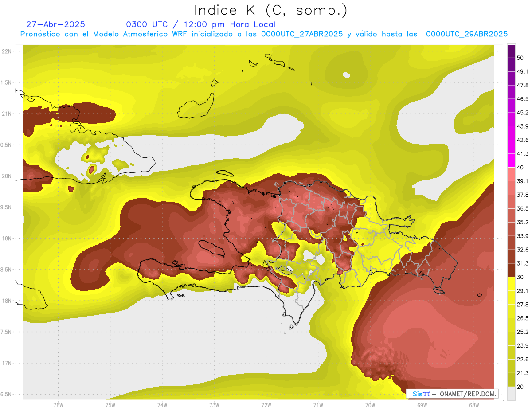Pick the grey swatch below 20 on colorbar
This screenshot has width=532, height=411.
coord(512,394)
